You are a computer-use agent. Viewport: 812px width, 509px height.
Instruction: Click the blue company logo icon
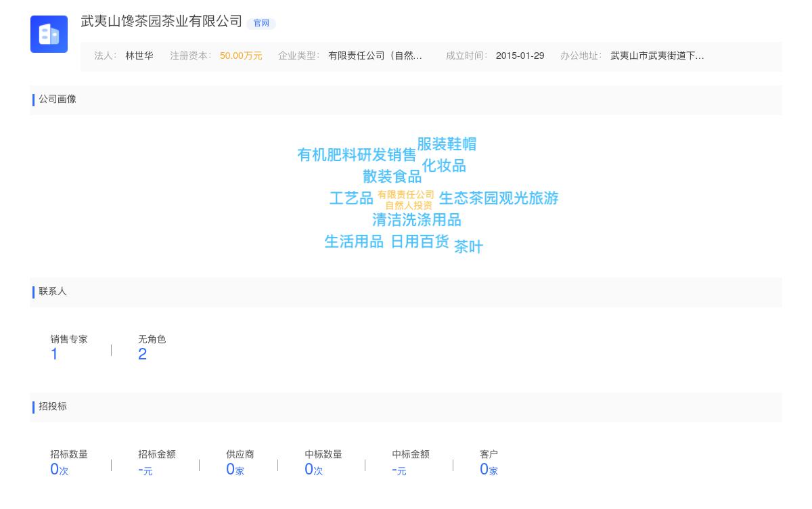pyautogui.click(x=49, y=34)
